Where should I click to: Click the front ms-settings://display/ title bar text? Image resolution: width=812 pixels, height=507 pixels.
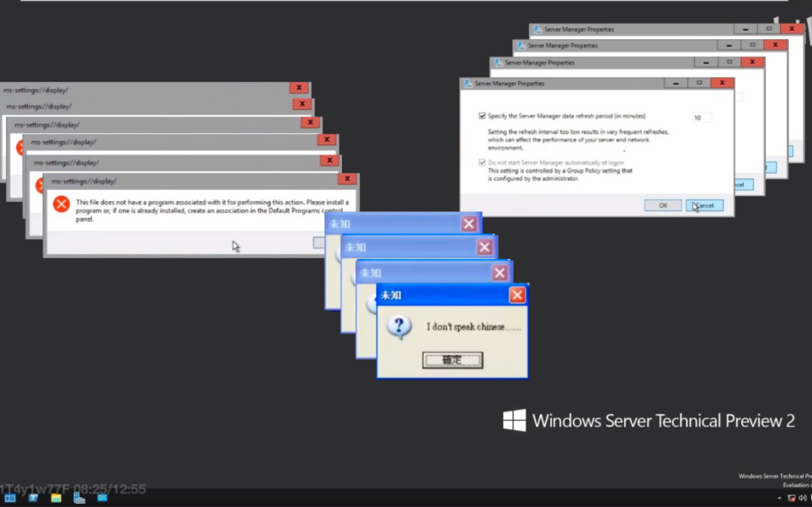coord(84,181)
